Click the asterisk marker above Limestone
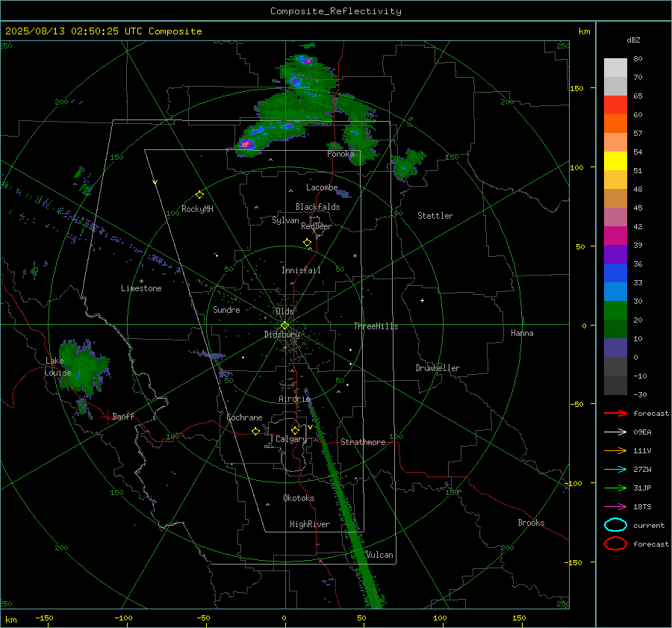 click(x=141, y=282)
